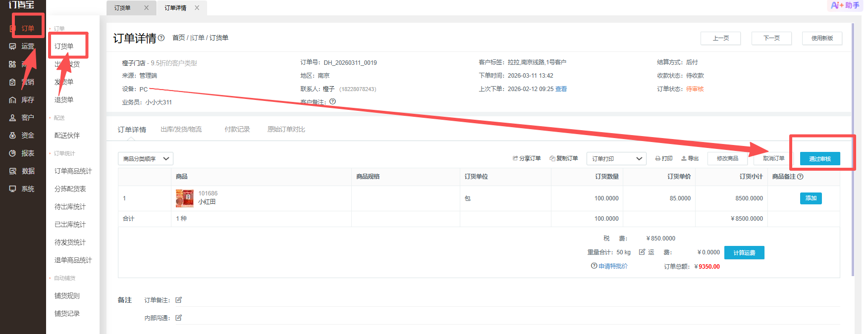The height and width of the screenshot is (334, 868).
Task: Select the 付款记录 tab
Action: (237, 130)
